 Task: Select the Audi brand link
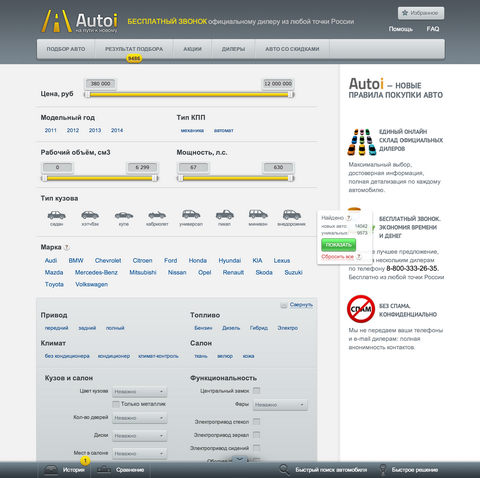tap(51, 260)
